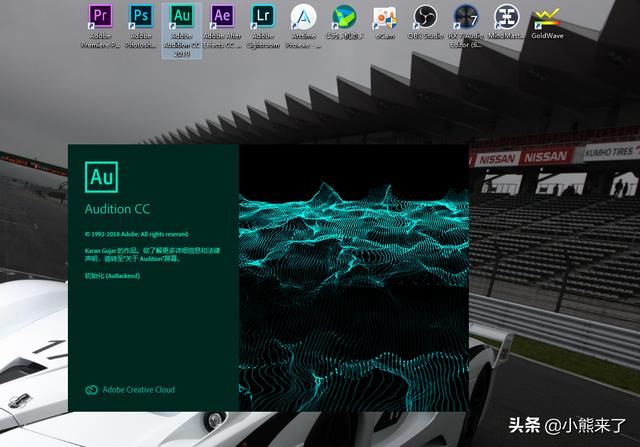Click the Creative Cloud logo on splash

tap(91, 390)
